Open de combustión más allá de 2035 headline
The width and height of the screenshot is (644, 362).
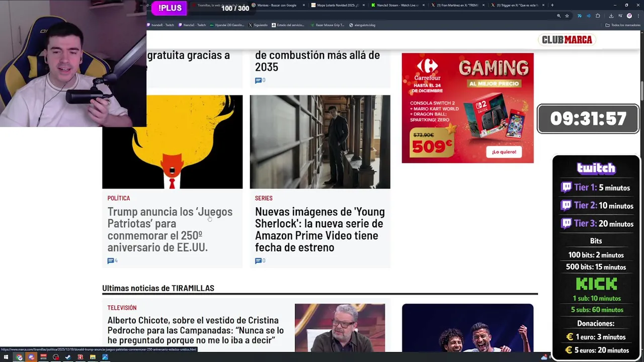tap(317, 61)
